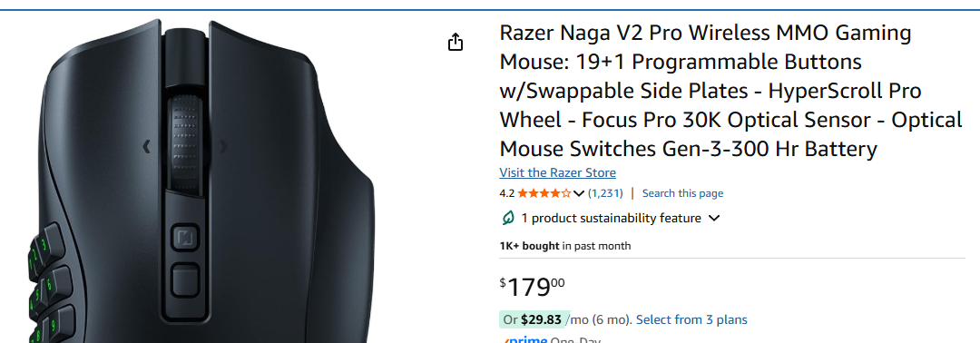Click the $29.83 monthly payment badge
The width and height of the screenshot is (980, 343).
tap(534, 320)
